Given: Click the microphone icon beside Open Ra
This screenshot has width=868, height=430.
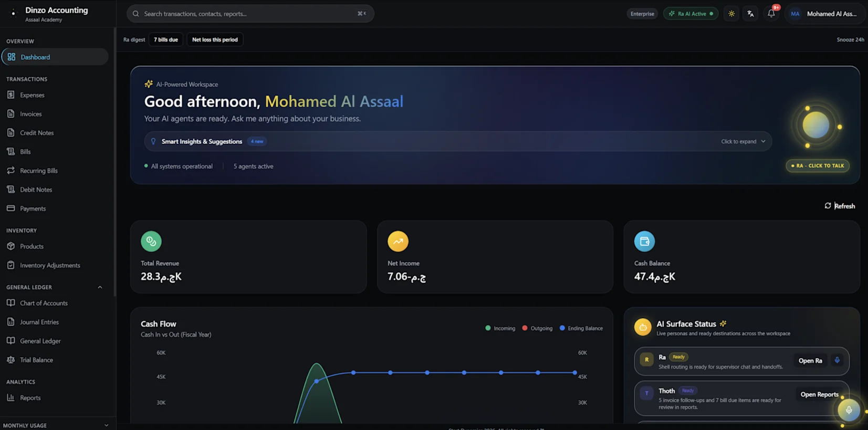Looking at the screenshot, I should coord(837,361).
